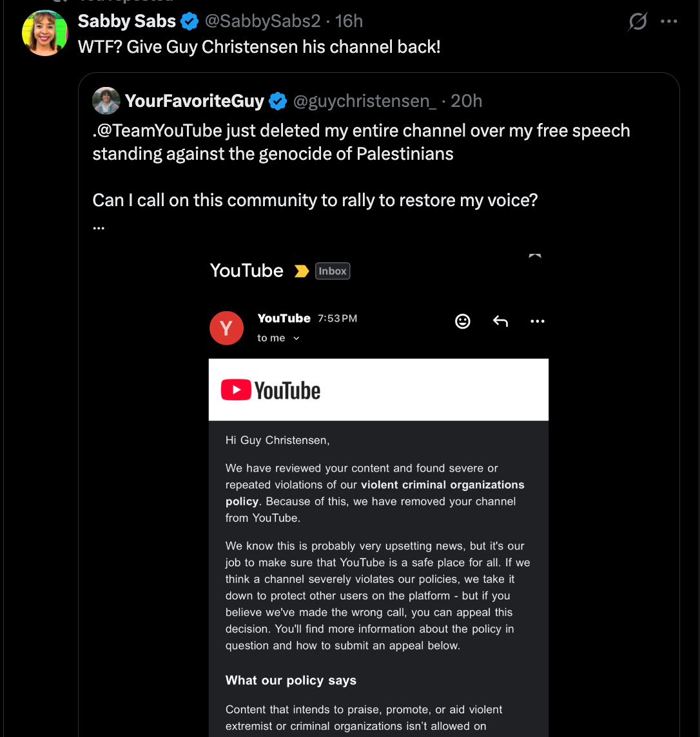
Task: Open the @SabbySabs2 handle link
Action: (x=262, y=21)
